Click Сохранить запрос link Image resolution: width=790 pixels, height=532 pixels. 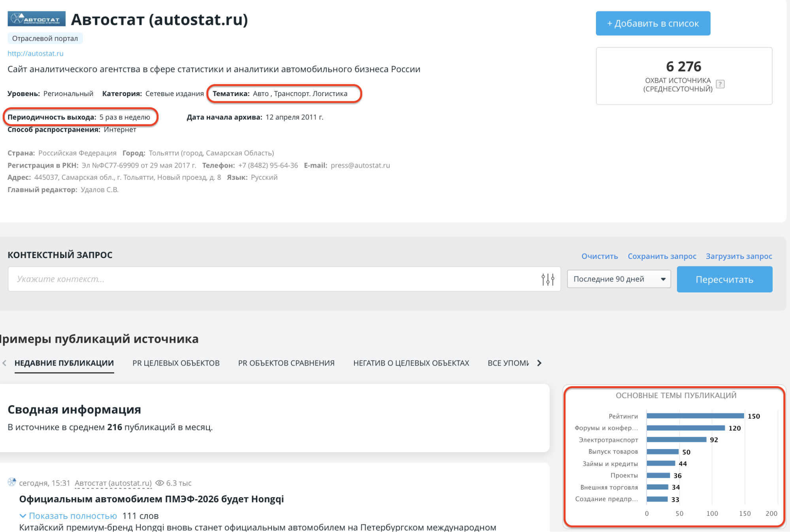(x=662, y=256)
